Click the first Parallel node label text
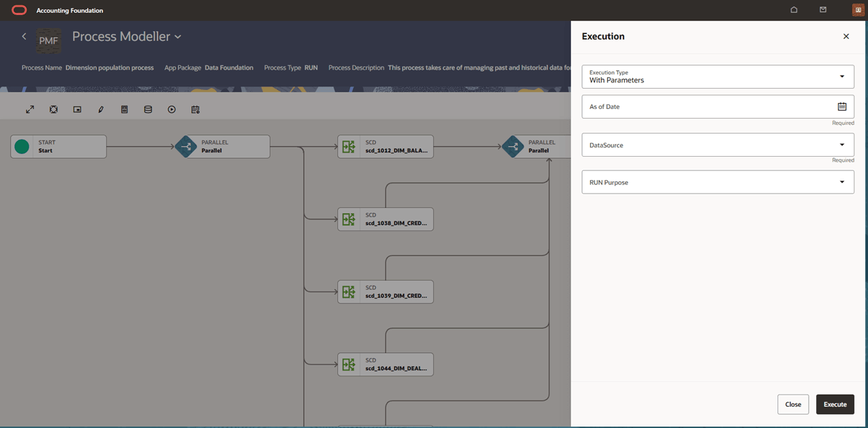 click(x=212, y=151)
